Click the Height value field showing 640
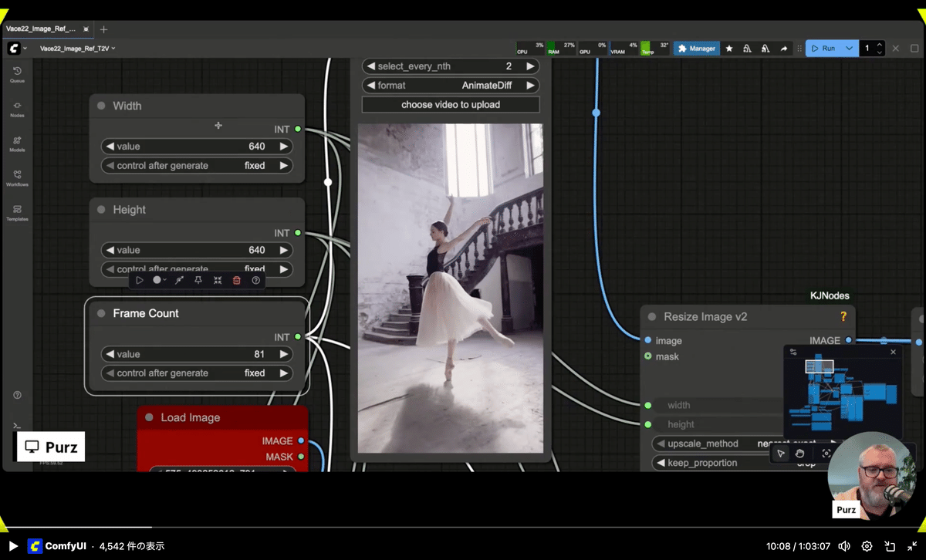The height and width of the screenshot is (560, 926). click(x=197, y=251)
